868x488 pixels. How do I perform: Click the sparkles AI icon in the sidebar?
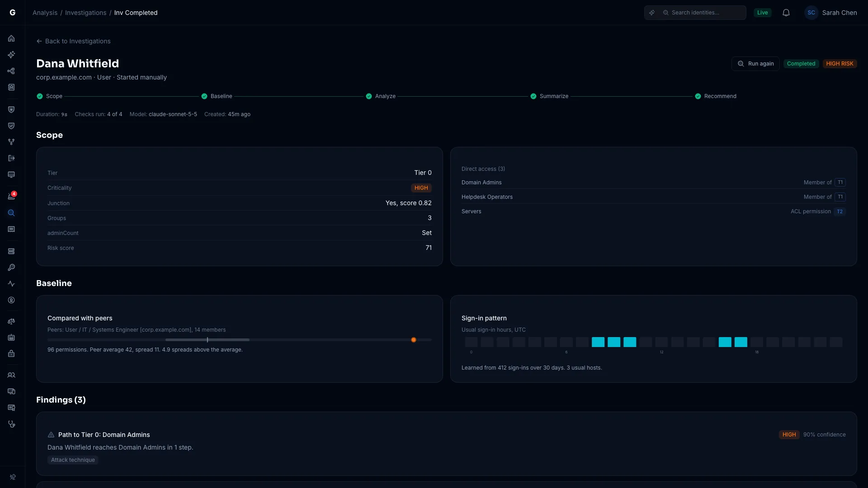coord(11,55)
